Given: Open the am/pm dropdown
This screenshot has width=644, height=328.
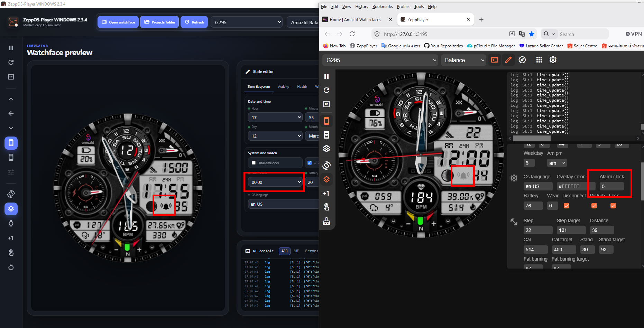Looking at the screenshot, I should (557, 163).
